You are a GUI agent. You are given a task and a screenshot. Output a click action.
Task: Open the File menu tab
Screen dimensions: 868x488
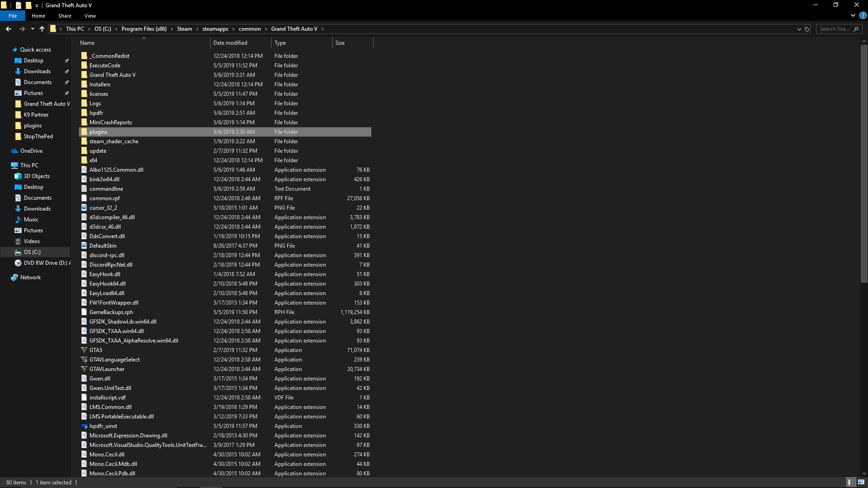click(13, 16)
